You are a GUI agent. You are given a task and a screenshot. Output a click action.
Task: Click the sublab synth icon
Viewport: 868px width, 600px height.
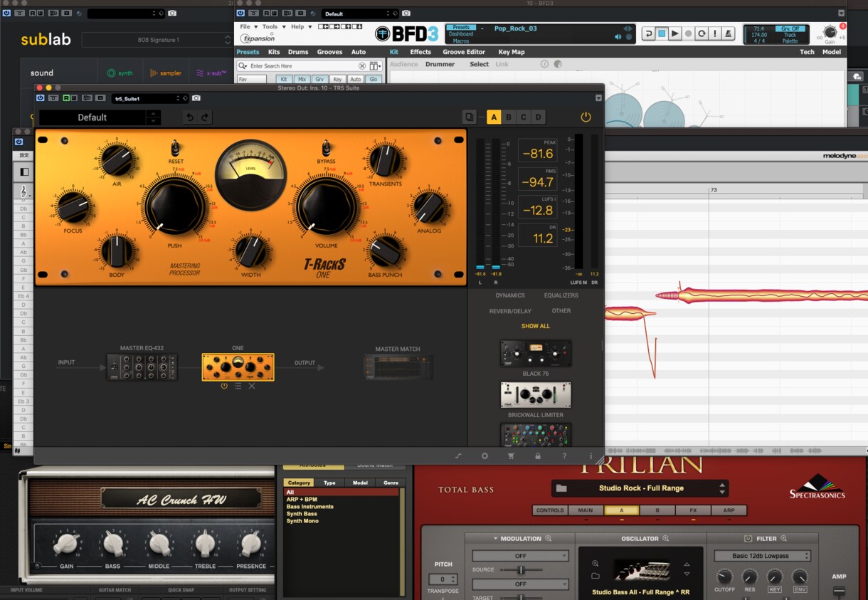click(x=110, y=73)
